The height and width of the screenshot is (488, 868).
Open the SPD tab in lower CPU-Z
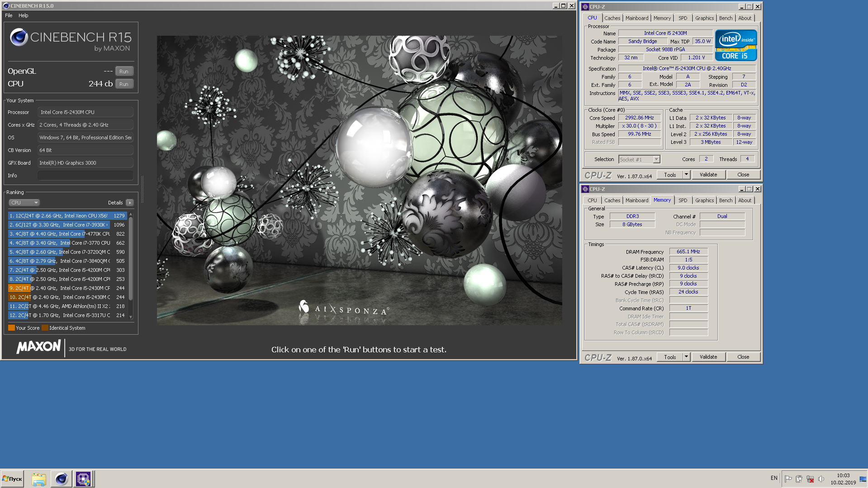(683, 200)
